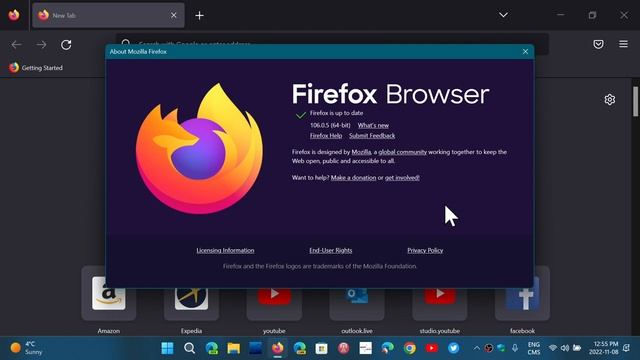Viewport: 640px width, 360px height.
Task: Open Windows taskbar search
Action: [x=189, y=348]
